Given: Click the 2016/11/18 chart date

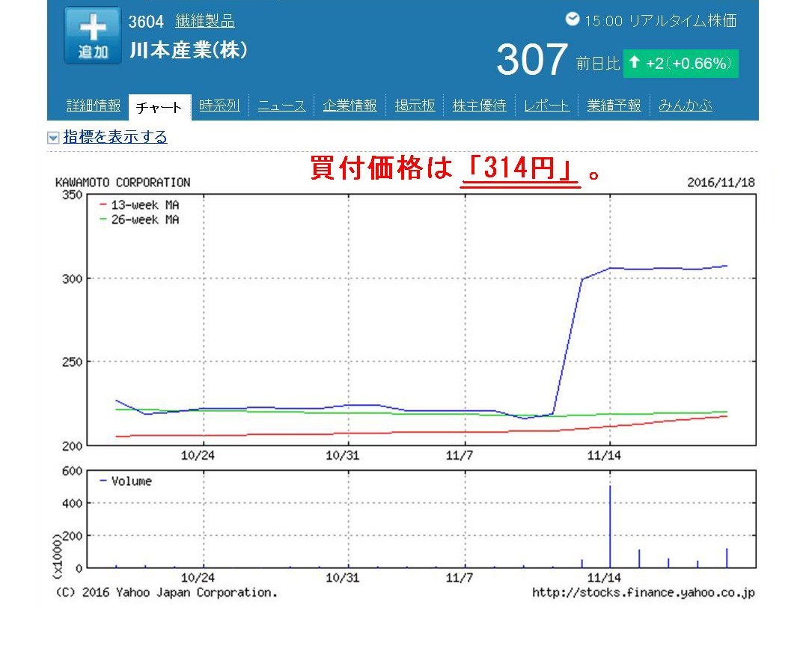Looking at the screenshot, I should [721, 183].
